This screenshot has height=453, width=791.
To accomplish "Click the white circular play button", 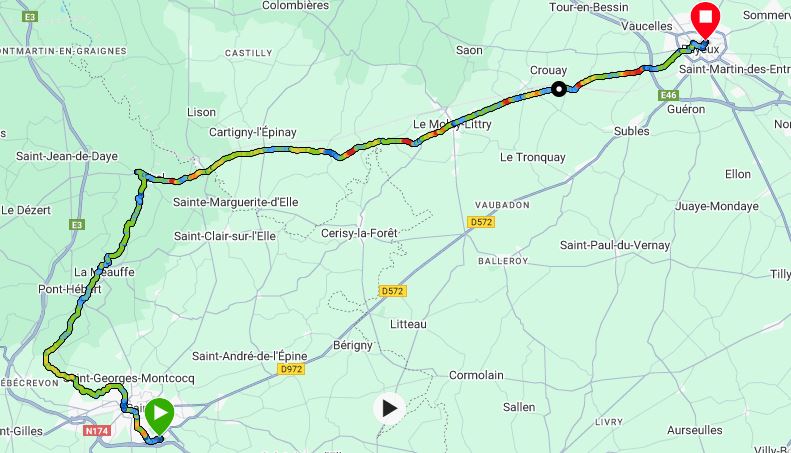I will click(x=389, y=408).
